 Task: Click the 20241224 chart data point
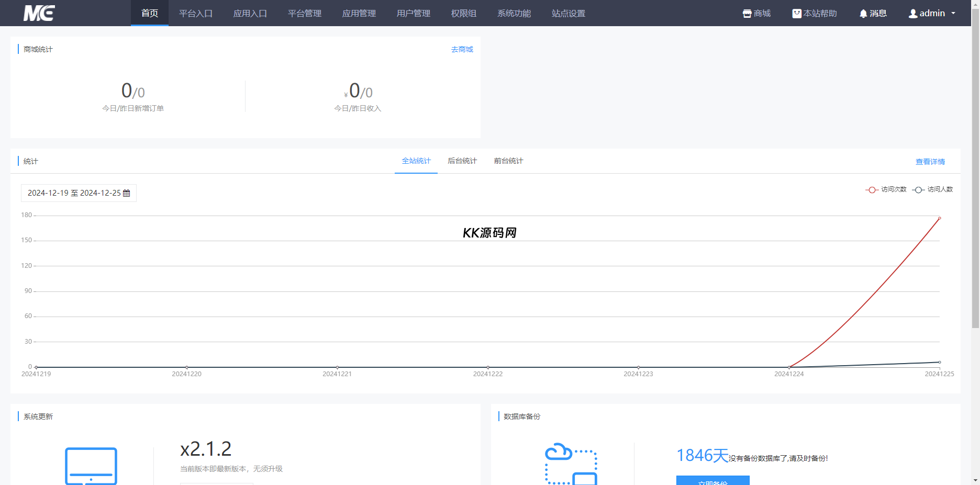click(x=789, y=367)
